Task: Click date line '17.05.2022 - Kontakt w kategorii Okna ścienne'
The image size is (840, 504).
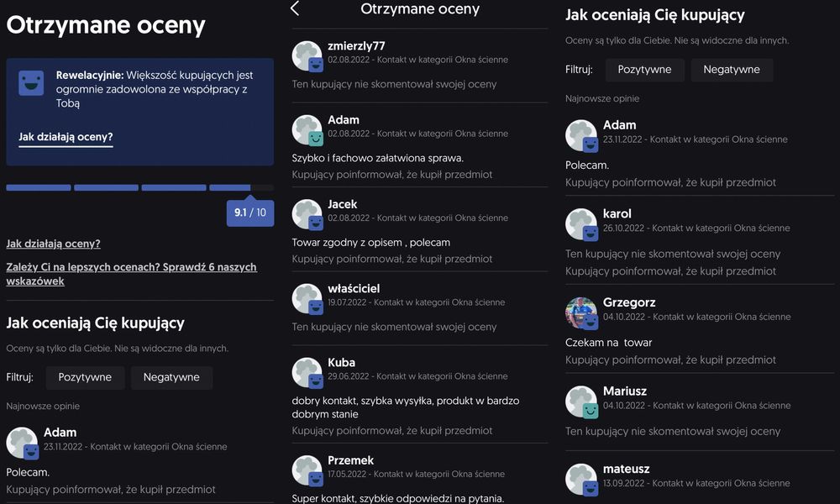Action: pyautogui.click(x=417, y=475)
